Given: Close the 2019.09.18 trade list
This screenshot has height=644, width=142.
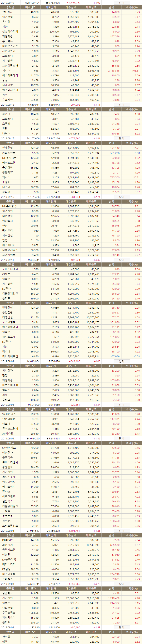Looking at the screenshot, I should tap(121, 105).
